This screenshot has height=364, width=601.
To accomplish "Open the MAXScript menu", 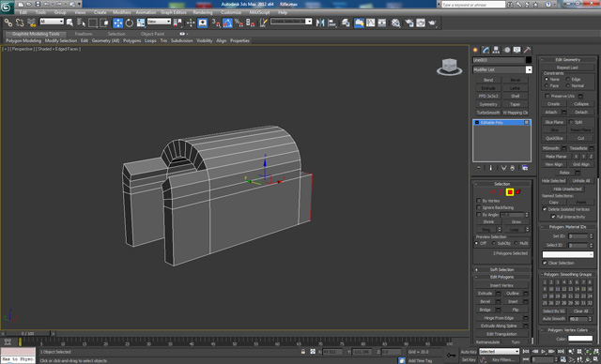I will [259, 12].
